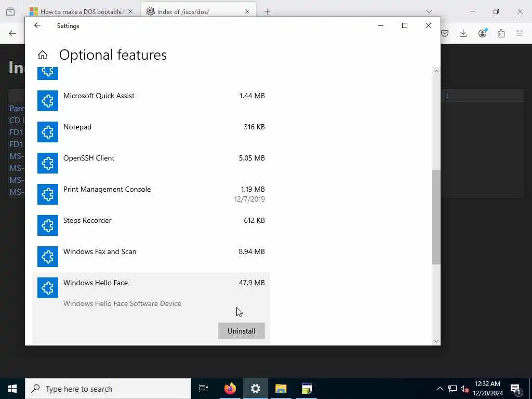Open Firefox extensions puzzle icon
The height and width of the screenshot is (399, 532).
[x=501, y=33]
